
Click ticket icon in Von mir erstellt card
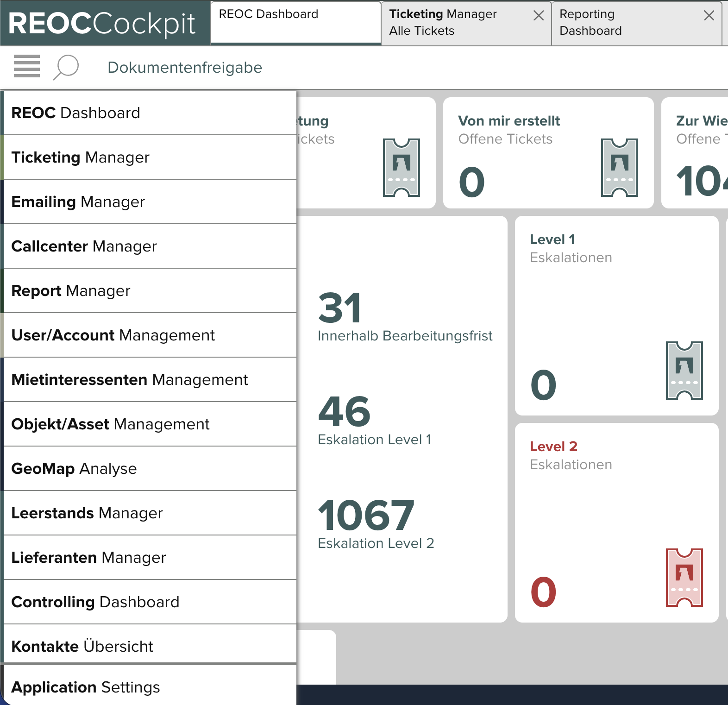(x=619, y=168)
